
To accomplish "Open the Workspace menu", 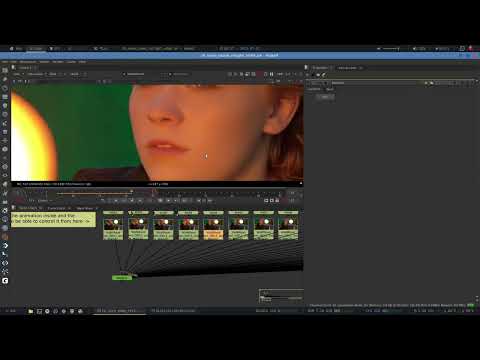I will (27, 62).
